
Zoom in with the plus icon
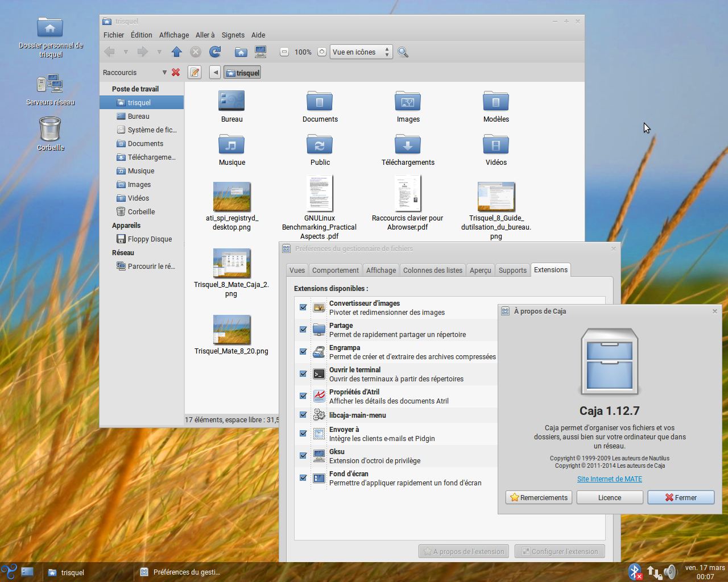coord(321,52)
